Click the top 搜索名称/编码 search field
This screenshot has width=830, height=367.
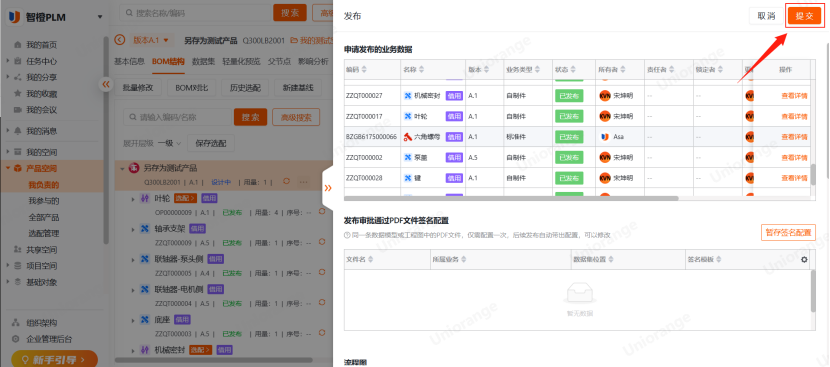pyautogui.click(x=195, y=13)
